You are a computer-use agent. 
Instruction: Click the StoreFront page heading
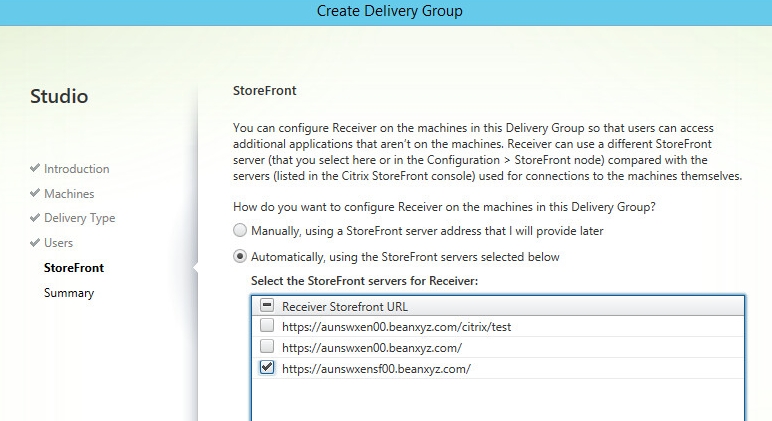click(264, 91)
